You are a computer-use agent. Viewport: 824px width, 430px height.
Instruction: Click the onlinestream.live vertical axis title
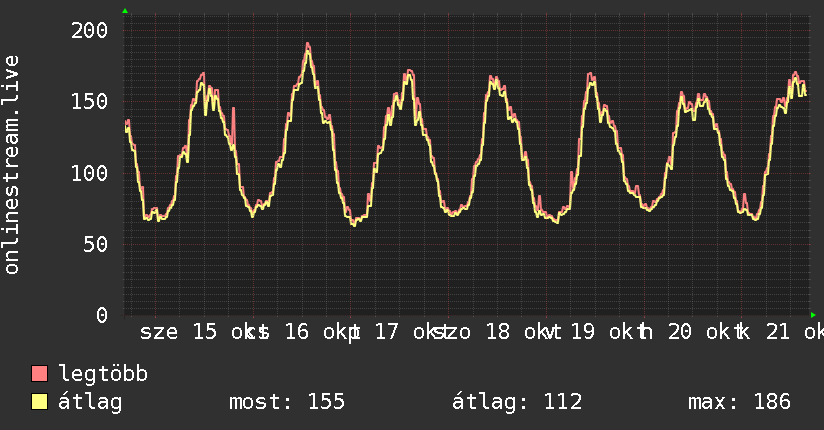click(x=12, y=165)
